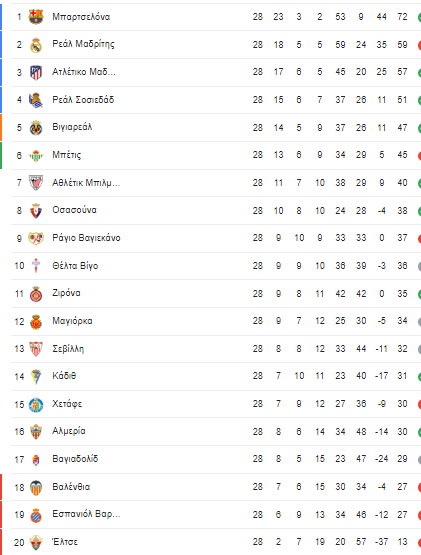Click the Valencia bat crest icon
421x555 pixels.
pos(36,487)
